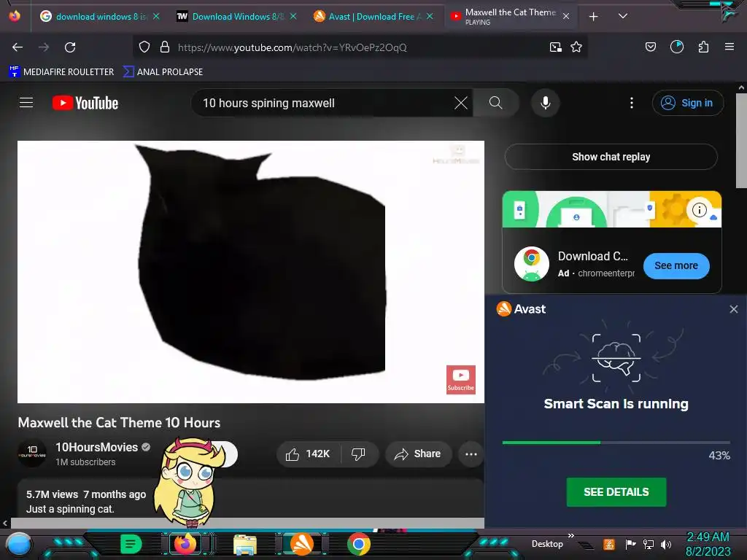Close the Avast Smart Scan popup
This screenshot has width=747, height=560.
click(734, 309)
